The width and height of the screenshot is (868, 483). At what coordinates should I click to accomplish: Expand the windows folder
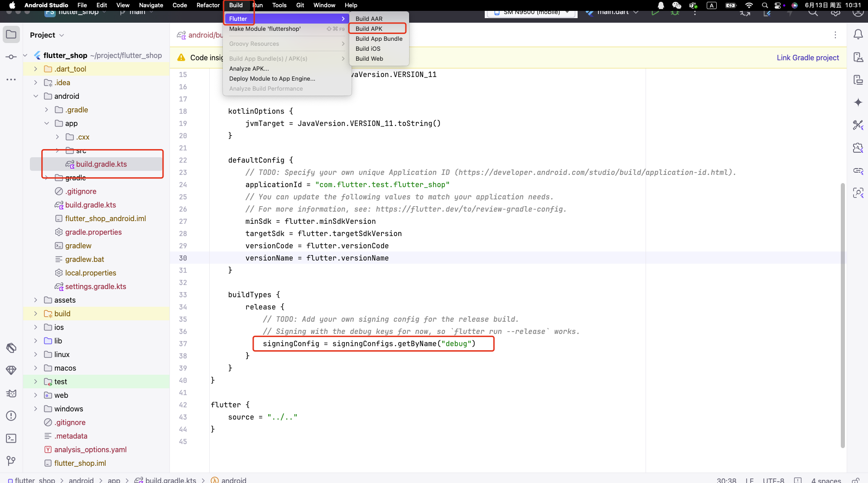pos(36,409)
